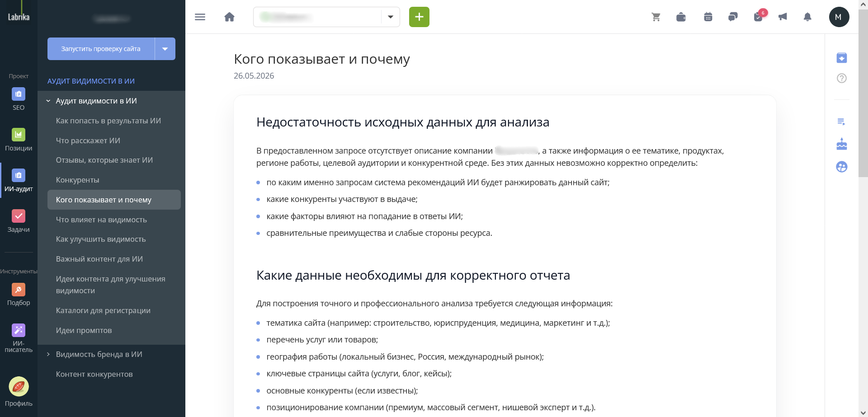Open the Профиль section
The image size is (868, 417).
(19, 391)
